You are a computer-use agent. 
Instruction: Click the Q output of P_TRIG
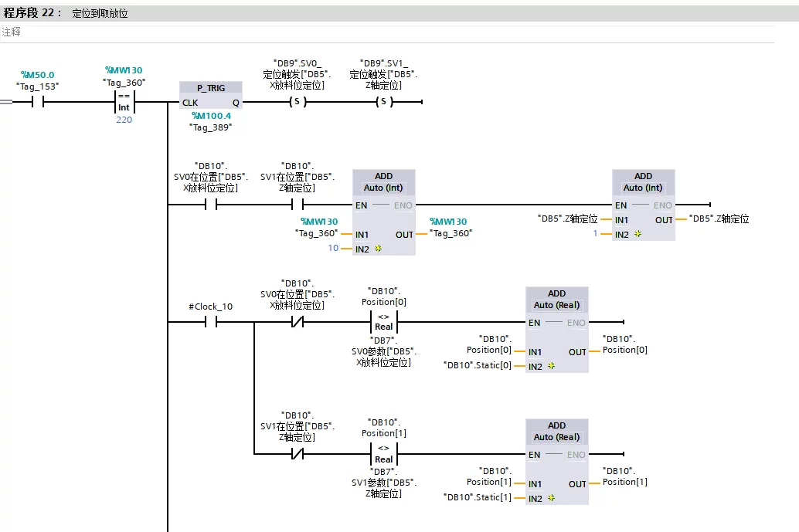click(x=236, y=103)
